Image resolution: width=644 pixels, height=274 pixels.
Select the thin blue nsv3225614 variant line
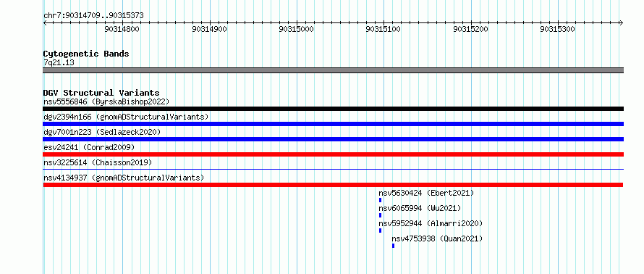(333, 169)
